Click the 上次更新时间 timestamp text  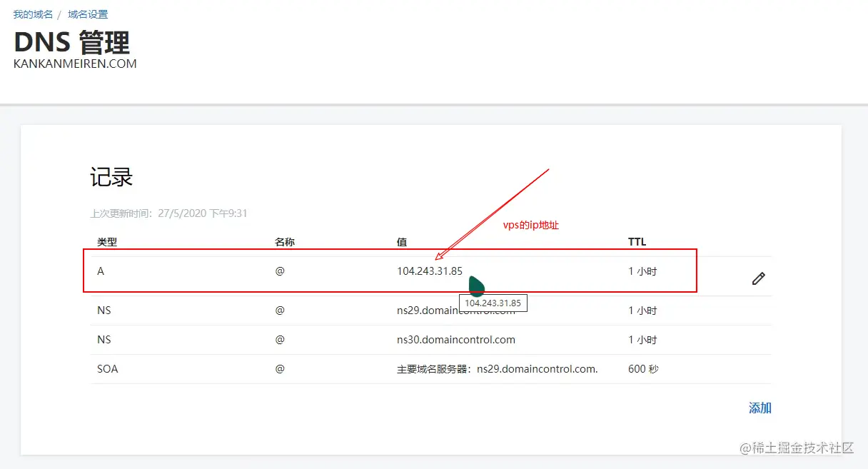pos(168,213)
